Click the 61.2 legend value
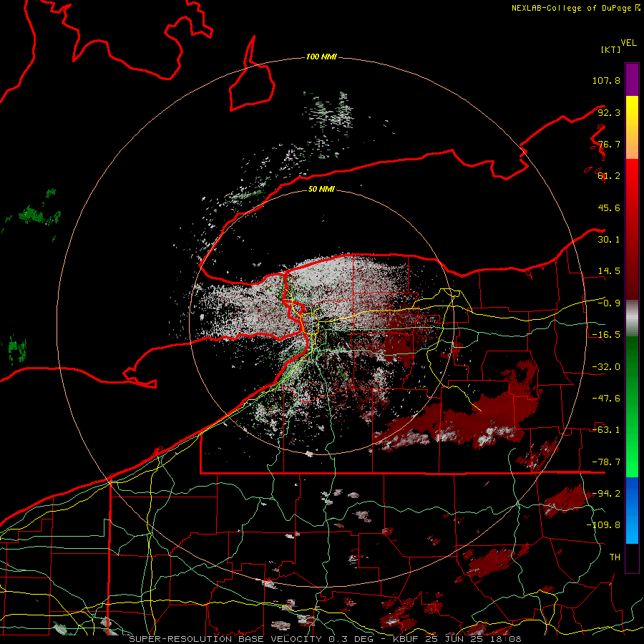The width and height of the screenshot is (644, 644). click(609, 176)
